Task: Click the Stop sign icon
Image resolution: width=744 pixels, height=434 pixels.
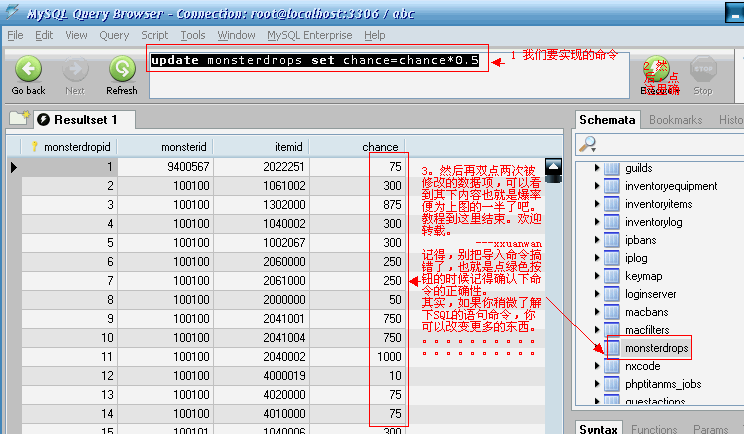Action: tap(703, 69)
